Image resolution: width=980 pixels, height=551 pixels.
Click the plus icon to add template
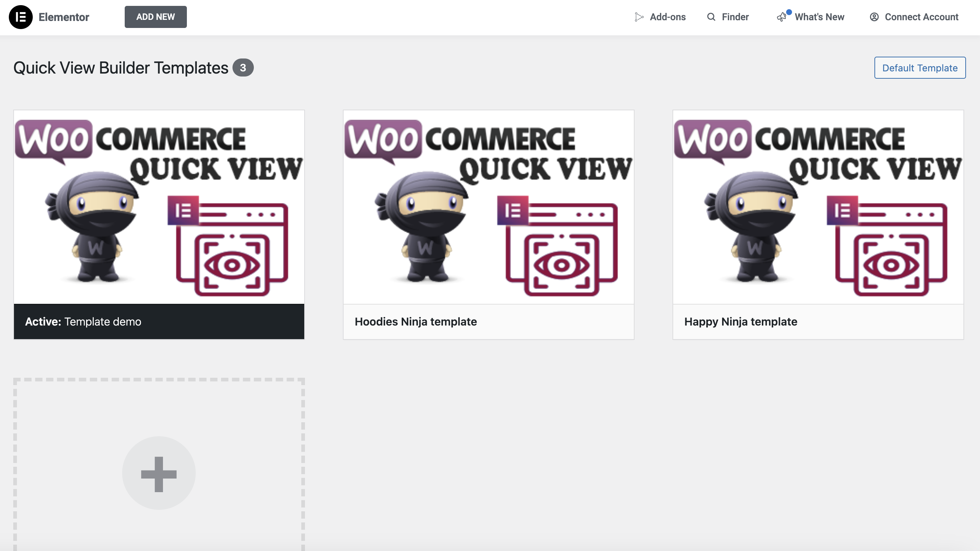point(159,474)
